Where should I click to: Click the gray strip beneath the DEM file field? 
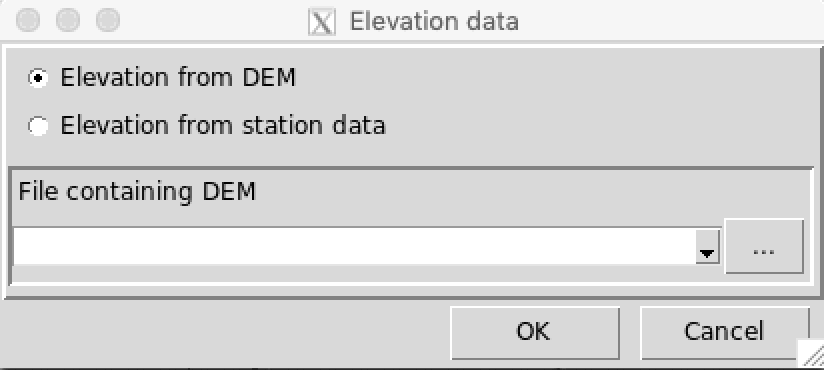[368, 274]
